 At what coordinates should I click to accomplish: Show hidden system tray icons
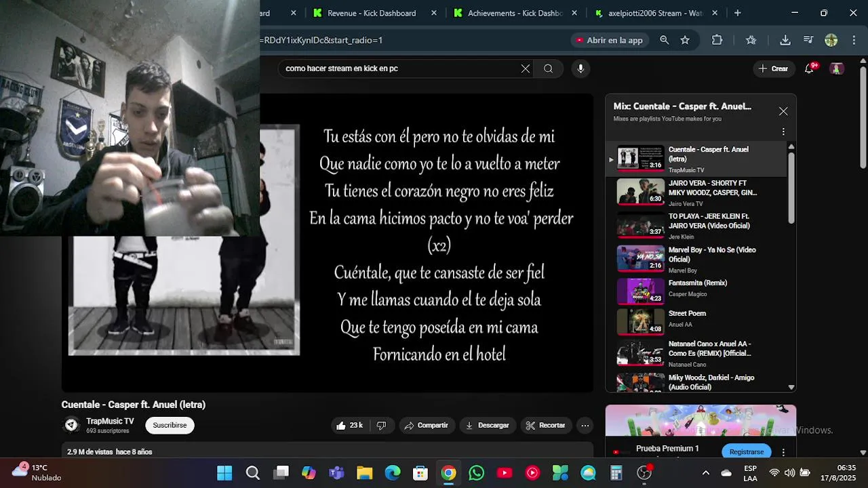click(x=706, y=473)
